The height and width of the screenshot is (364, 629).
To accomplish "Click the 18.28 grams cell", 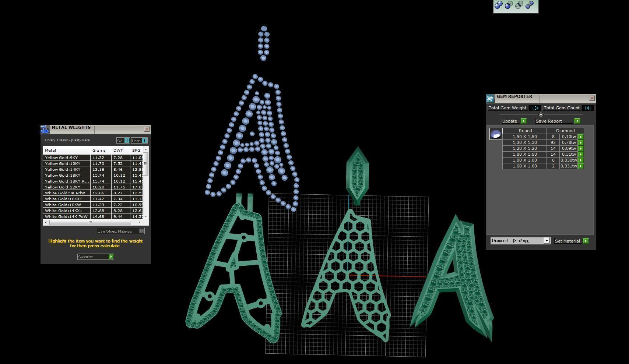I will [x=101, y=187].
